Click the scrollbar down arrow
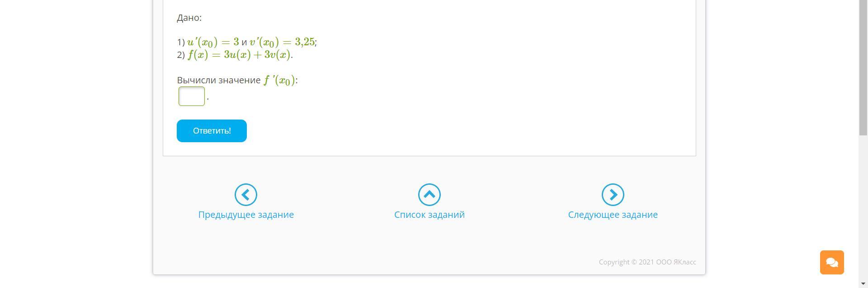The height and width of the screenshot is (288, 868). (x=863, y=284)
